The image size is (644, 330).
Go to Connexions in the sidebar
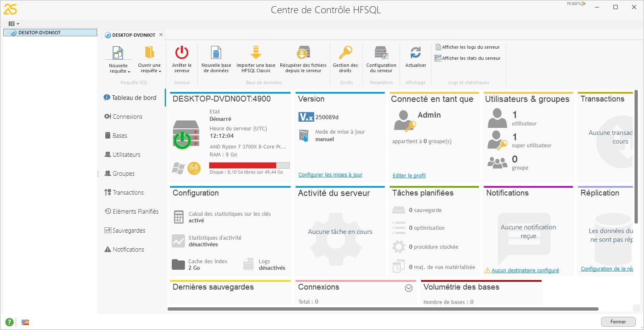[x=123, y=117]
